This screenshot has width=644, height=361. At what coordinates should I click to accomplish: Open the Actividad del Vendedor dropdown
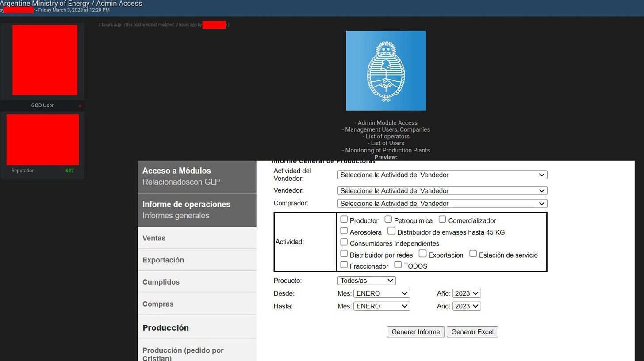[x=442, y=175]
